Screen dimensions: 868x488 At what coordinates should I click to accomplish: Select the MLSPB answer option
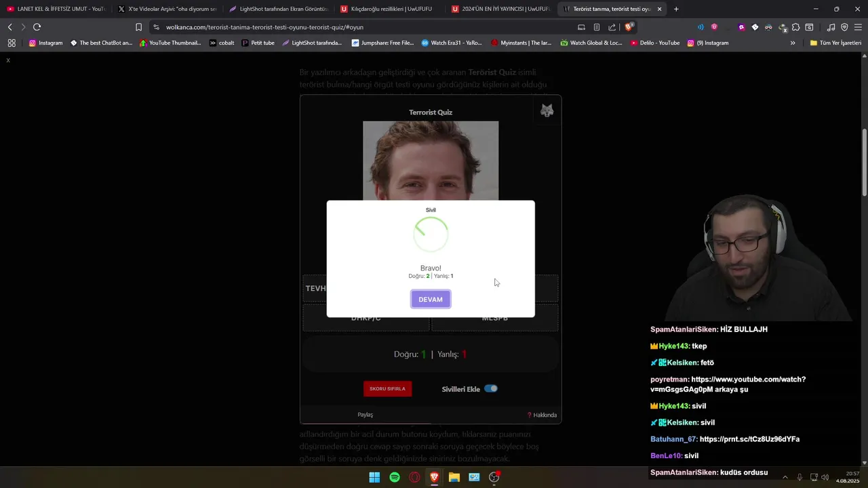click(x=495, y=318)
